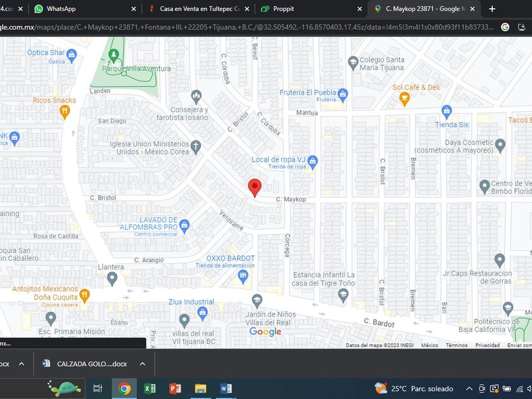Viewport: 532px width, 399px height.
Task: Click the red location pin on C. Maykop
Action: (x=255, y=187)
